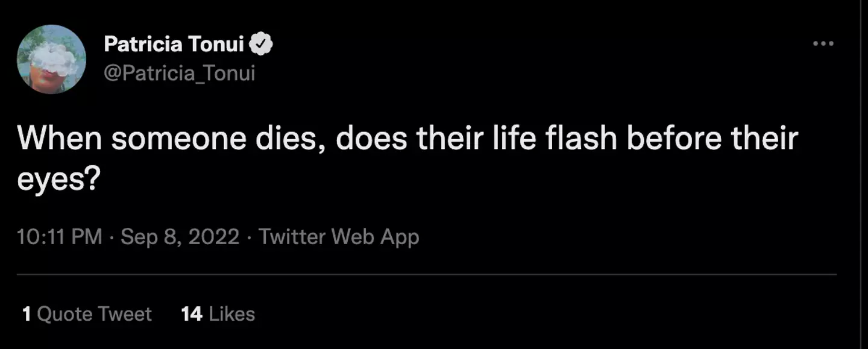
Task: Click the display name Patricia Tonui
Action: click(174, 44)
